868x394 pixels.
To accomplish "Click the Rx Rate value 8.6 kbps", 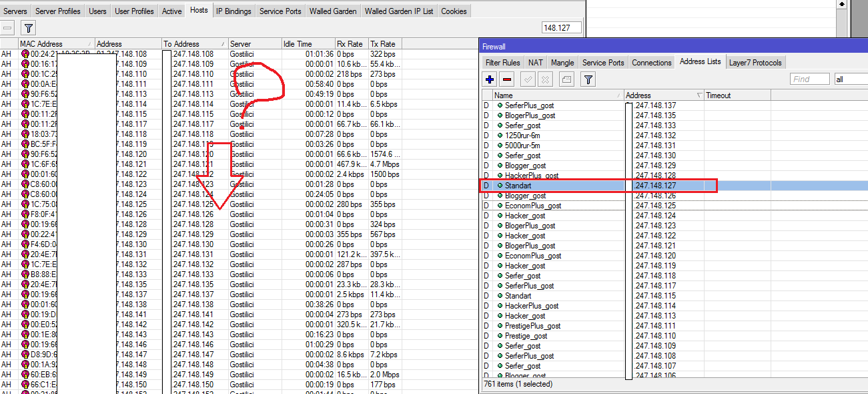I will click(351, 355).
